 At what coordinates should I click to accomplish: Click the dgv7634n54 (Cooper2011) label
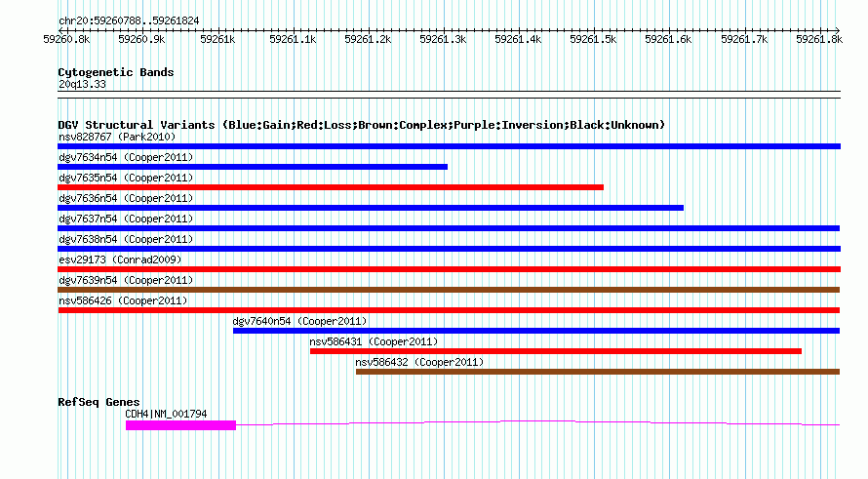coord(126,157)
